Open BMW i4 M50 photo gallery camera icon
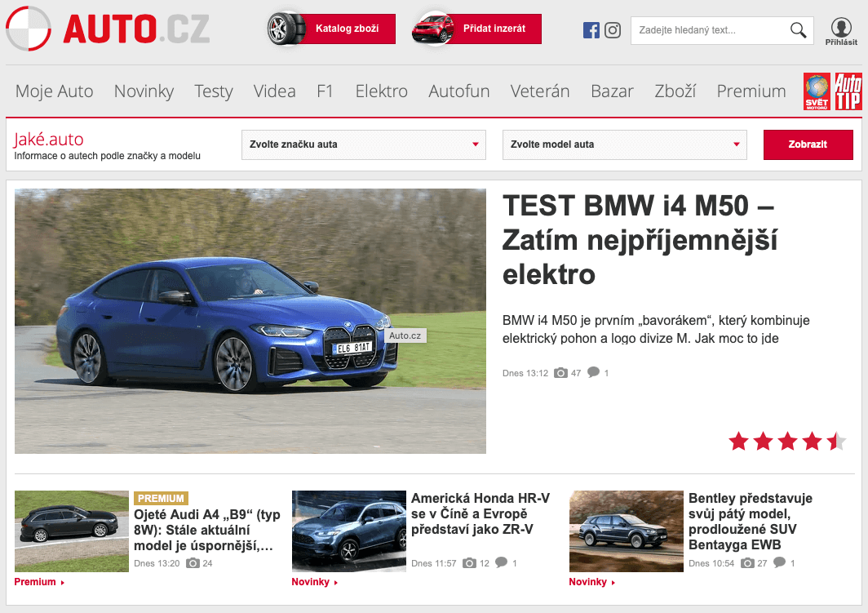868x613 pixels. [560, 373]
